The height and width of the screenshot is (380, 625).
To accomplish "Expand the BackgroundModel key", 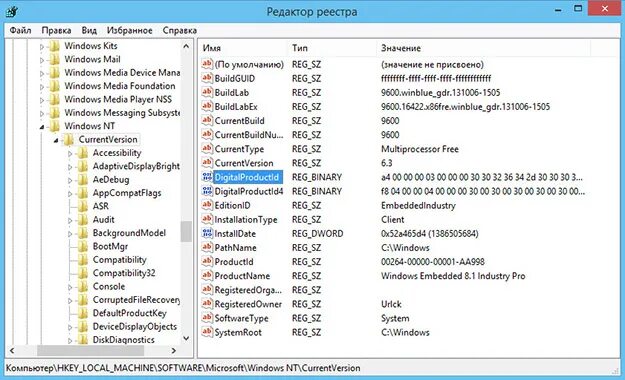I will pyautogui.click(x=70, y=234).
